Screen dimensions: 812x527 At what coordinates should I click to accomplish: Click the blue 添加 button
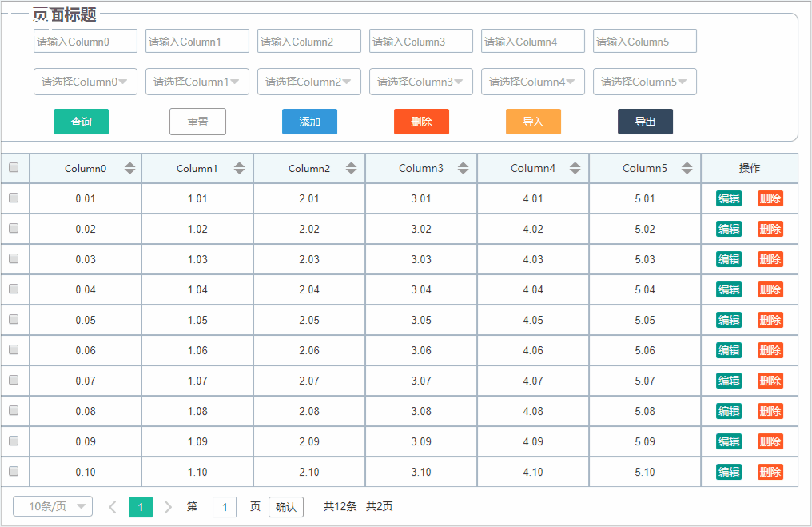[x=309, y=122]
